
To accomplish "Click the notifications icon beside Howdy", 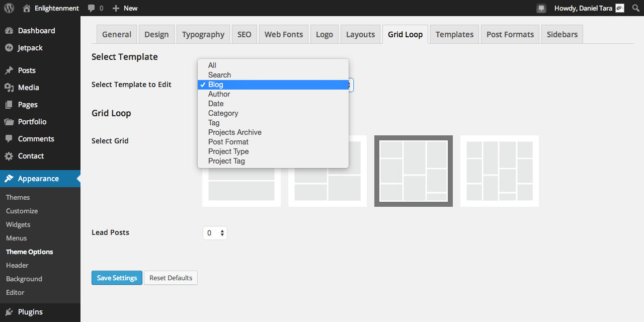I will point(541,8).
